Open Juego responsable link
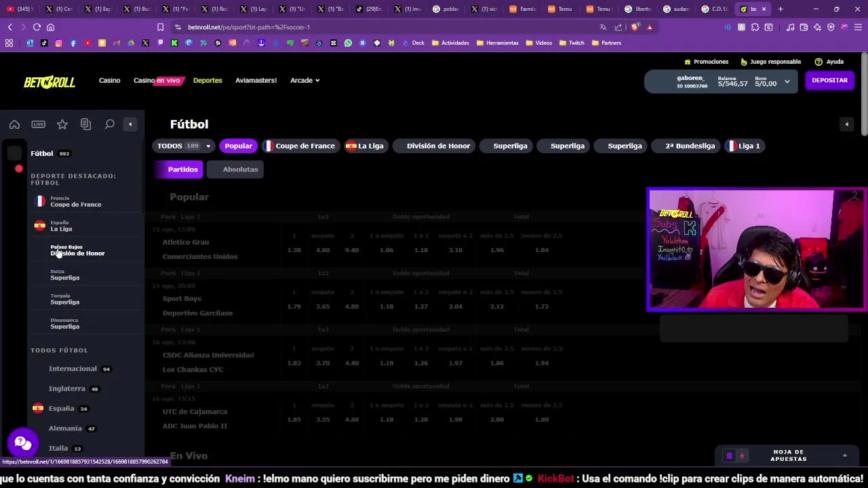This screenshot has width=868, height=488. point(770,62)
